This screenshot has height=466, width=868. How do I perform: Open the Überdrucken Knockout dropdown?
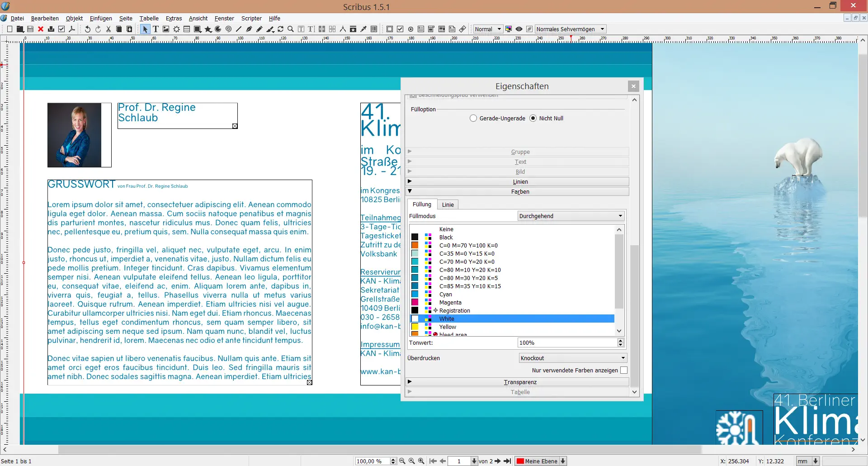[x=572, y=358]
